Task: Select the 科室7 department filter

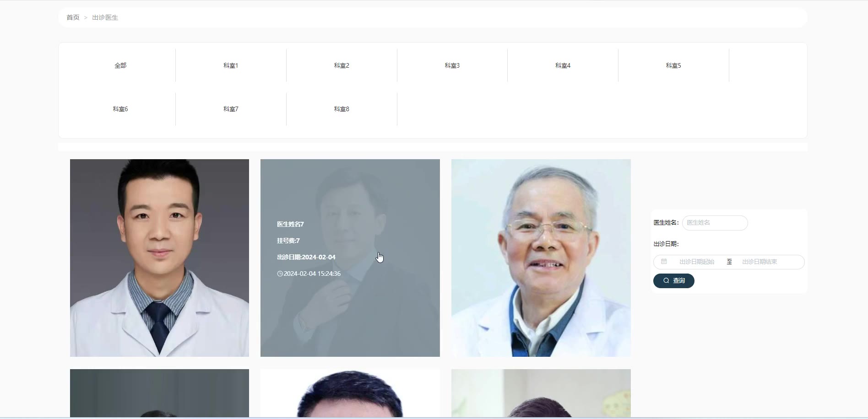Action: [x=231, y=109]
